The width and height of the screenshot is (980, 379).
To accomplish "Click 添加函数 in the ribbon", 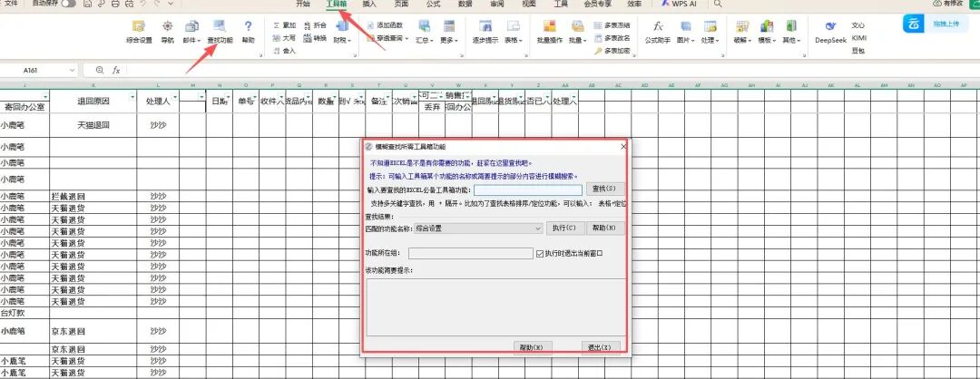I will click(x=385, y=25).
